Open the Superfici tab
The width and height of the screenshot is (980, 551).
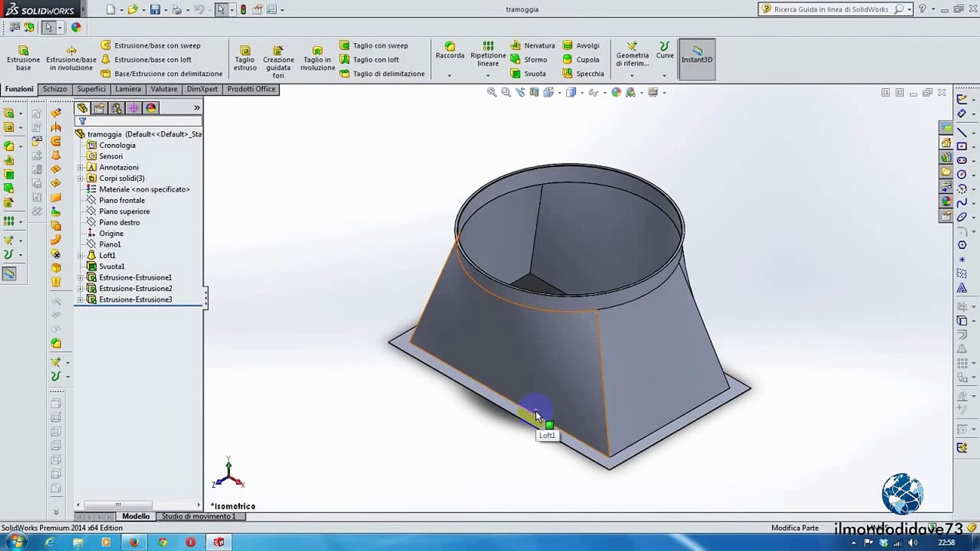pyautogui.click(x=91, y=89)
